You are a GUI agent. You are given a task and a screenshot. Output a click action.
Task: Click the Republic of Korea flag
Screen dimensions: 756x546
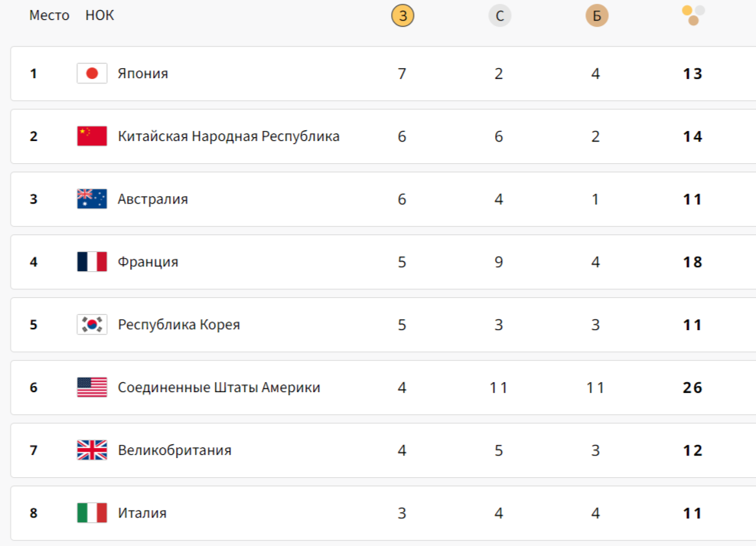coord(92,324)
